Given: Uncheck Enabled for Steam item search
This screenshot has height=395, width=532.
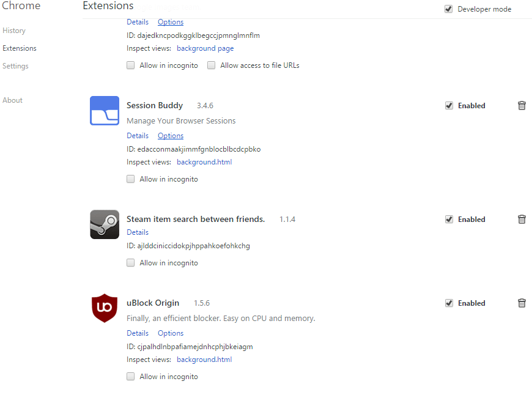Looking at the screenshot, I should 449,220.
